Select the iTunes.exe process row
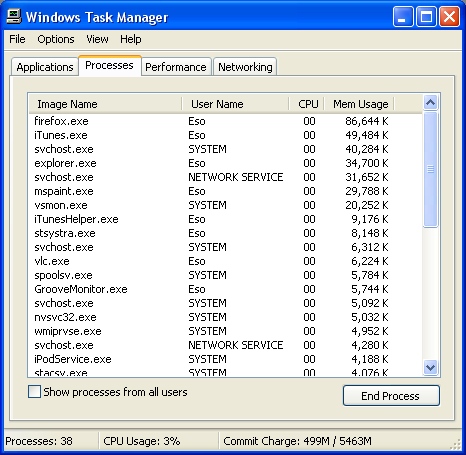466x455 pixels. point(225,135)
